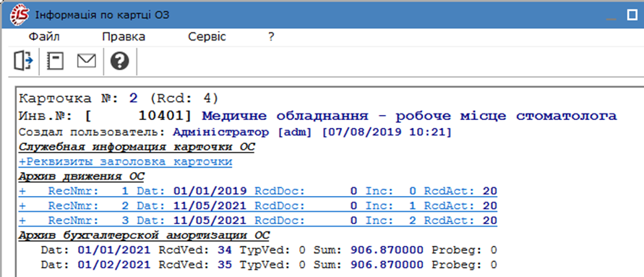Click the envelope mail toolbar icon

tap(86, 61)
